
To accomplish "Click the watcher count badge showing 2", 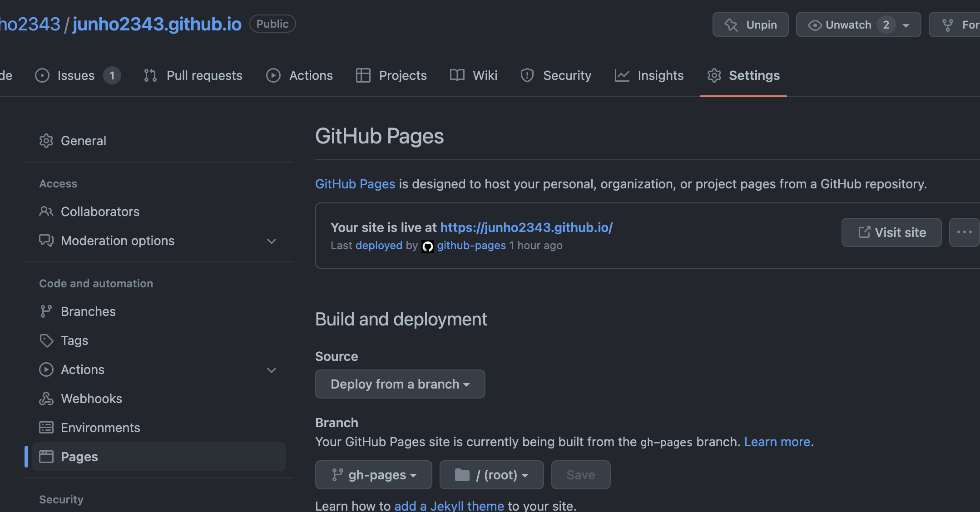I will click(886, 25).
